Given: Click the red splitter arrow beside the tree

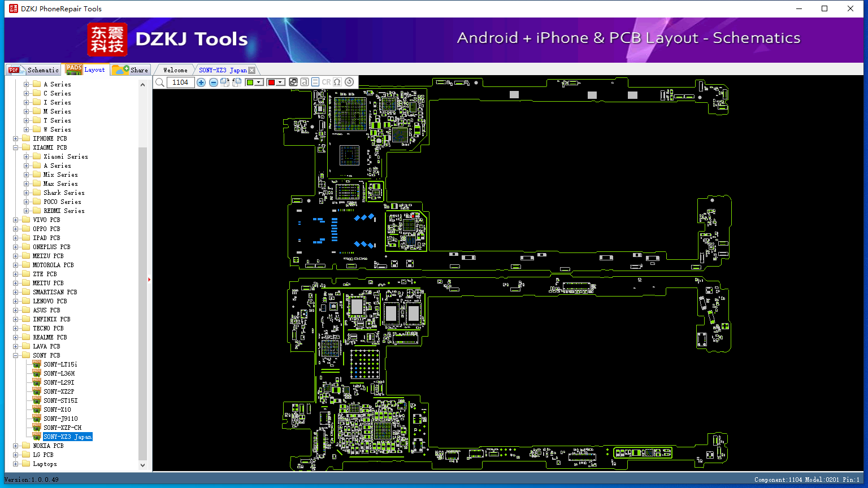Looking at the screenshot, I should click(x=149, y=279).
